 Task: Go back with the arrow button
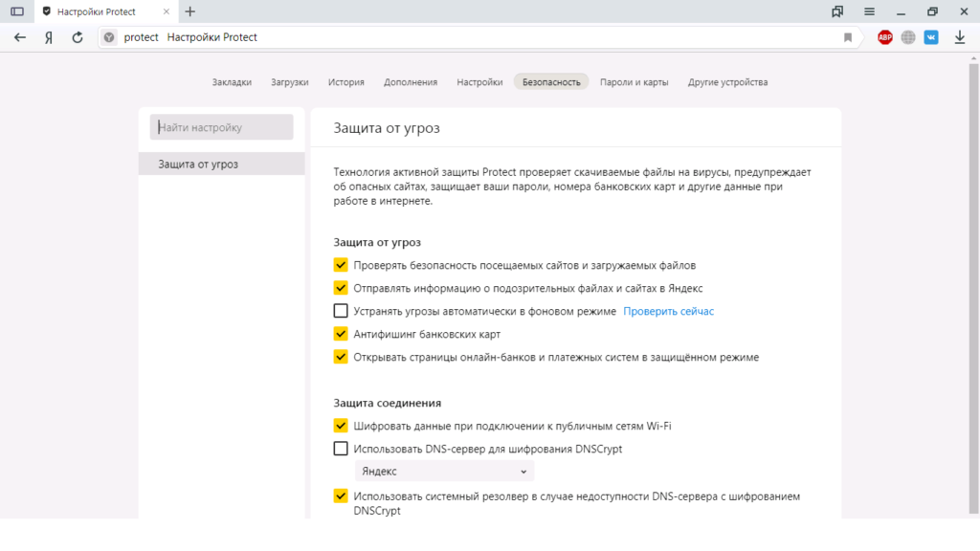20,37
